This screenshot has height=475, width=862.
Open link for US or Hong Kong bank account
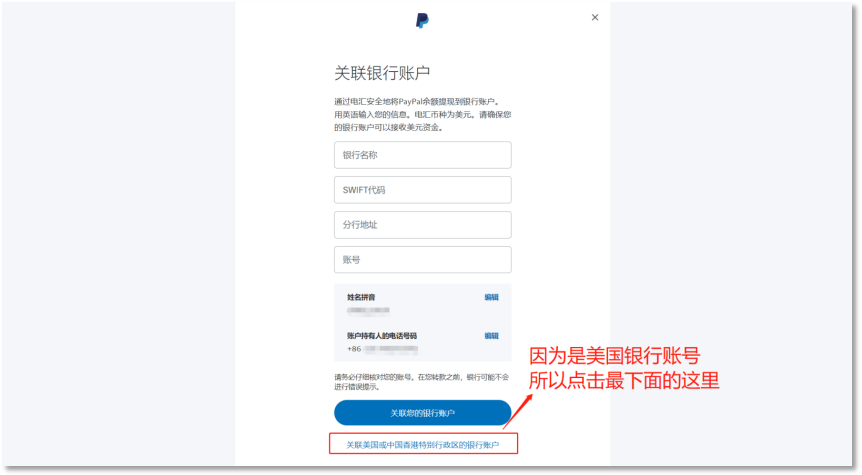click(x=423, y=445)
